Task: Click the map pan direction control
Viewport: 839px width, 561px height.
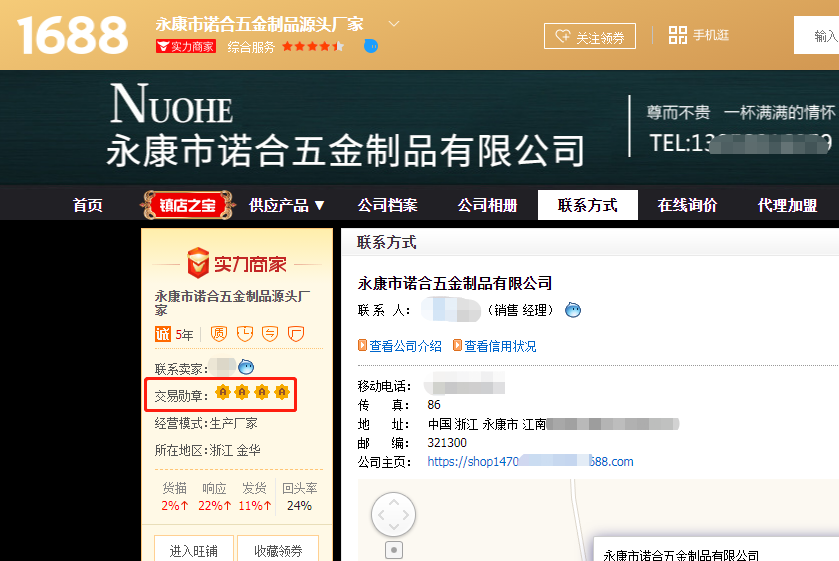Action: click(393, 514)
